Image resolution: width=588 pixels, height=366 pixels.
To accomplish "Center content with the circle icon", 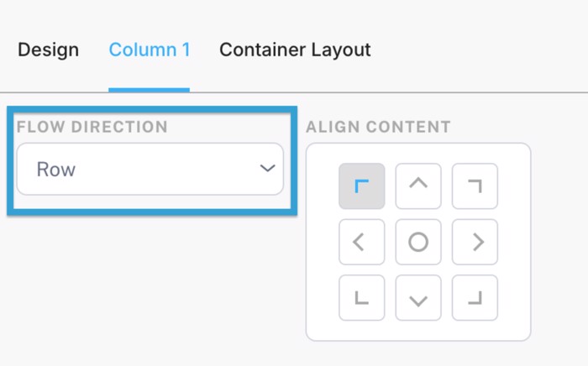I will pyautogui.click(x=418, y=242).
